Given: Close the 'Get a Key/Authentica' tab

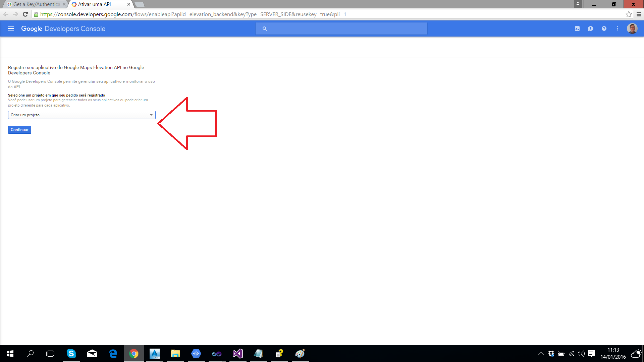Looking at the screenshot, I should [x=64, y=4].
